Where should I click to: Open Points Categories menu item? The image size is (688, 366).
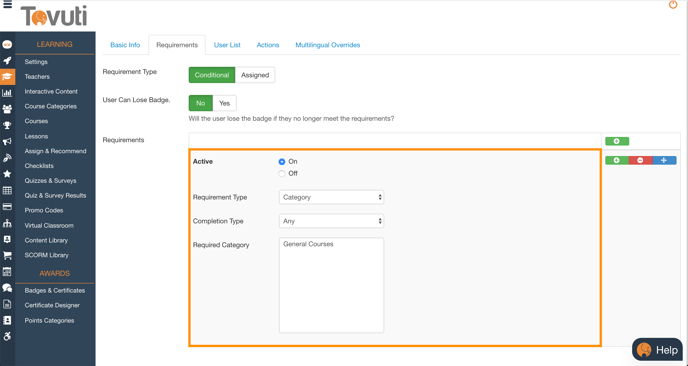[x=49, y=320]
